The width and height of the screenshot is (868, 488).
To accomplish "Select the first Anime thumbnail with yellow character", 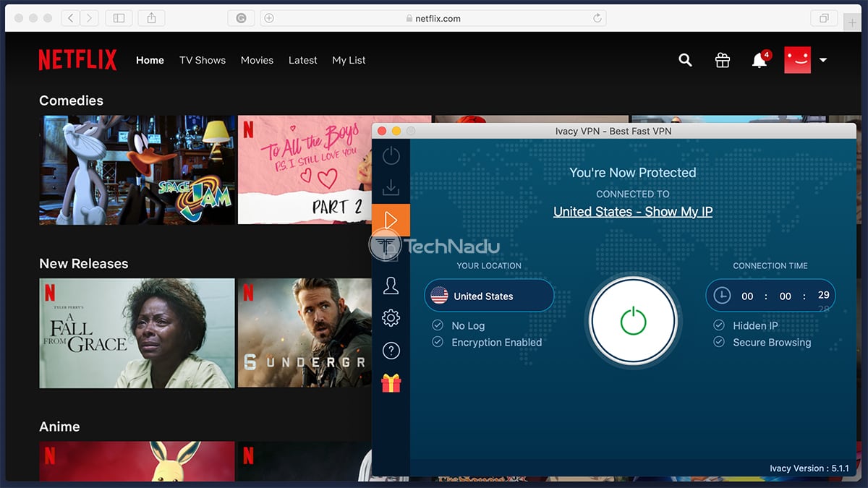I will (137, 461).
